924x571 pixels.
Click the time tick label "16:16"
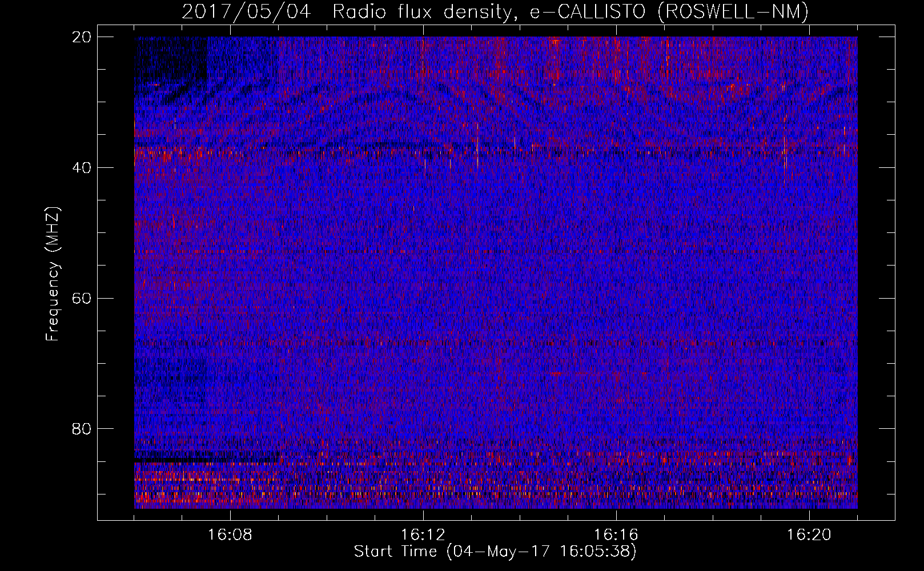pos(616,535)
